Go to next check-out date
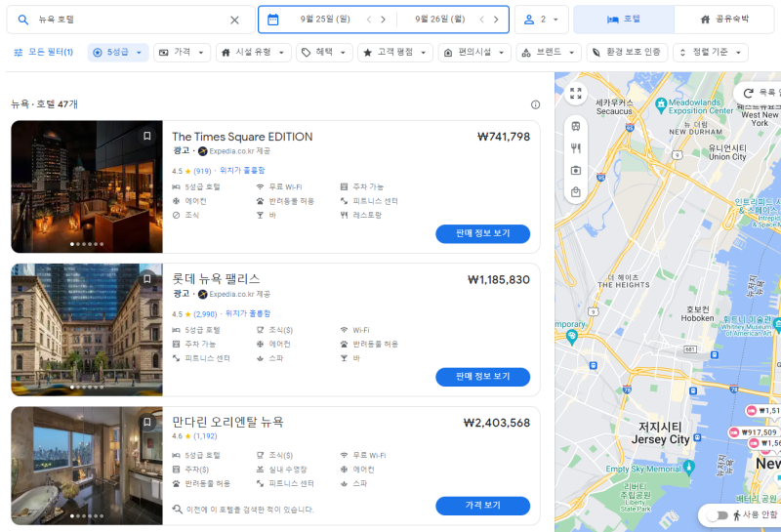The height and width of the screenshot is (532, 781). point(496,20)
